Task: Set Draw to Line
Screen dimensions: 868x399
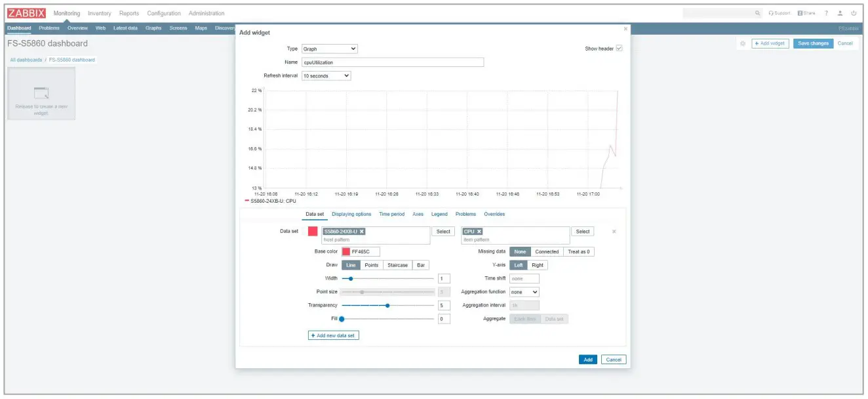Action: pyautogui.click(x=351, y=265)
